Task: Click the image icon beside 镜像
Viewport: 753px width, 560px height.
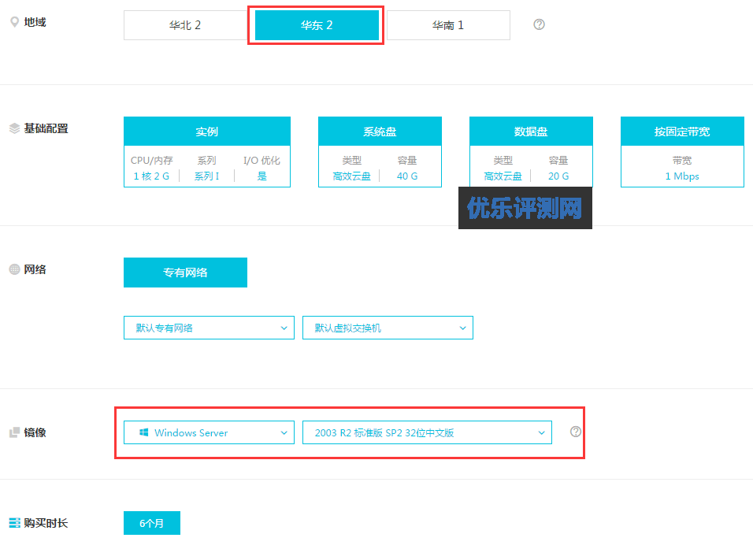Action: pos(14,432)
